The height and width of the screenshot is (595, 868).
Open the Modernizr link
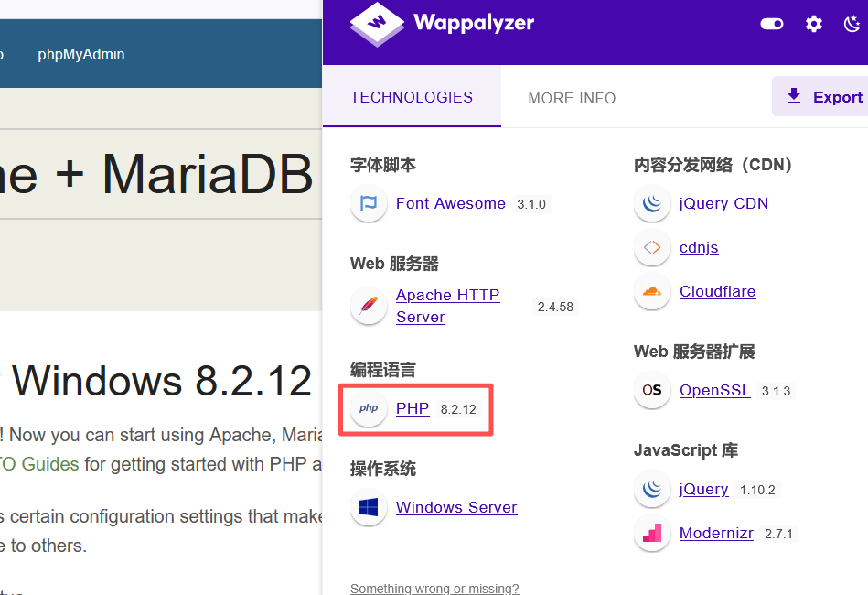click(716, 533)
